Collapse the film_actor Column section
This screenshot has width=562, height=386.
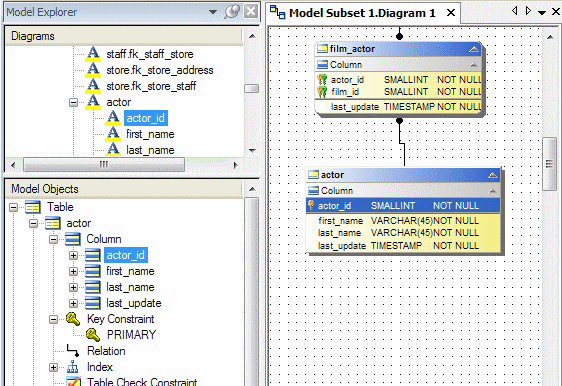point(473,65)
